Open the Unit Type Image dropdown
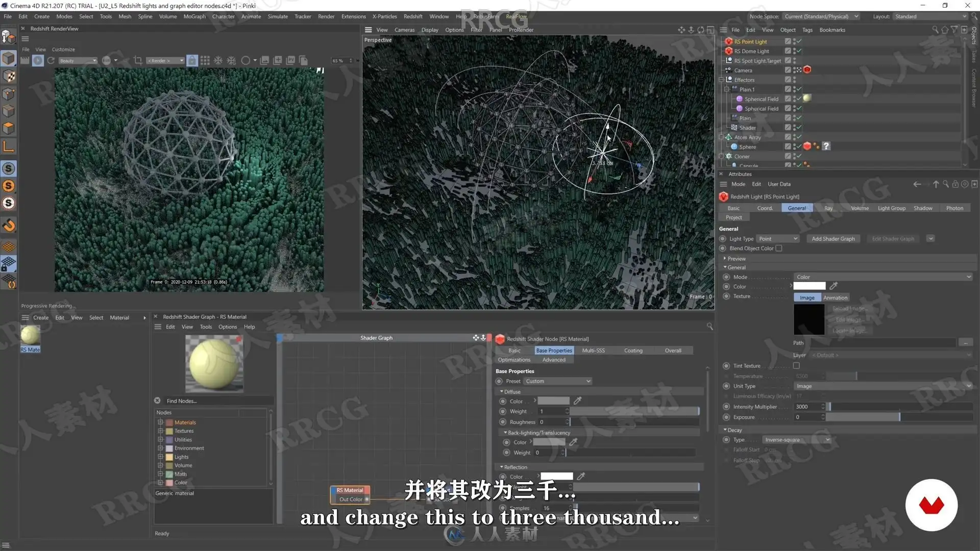 tap(883, 386)
